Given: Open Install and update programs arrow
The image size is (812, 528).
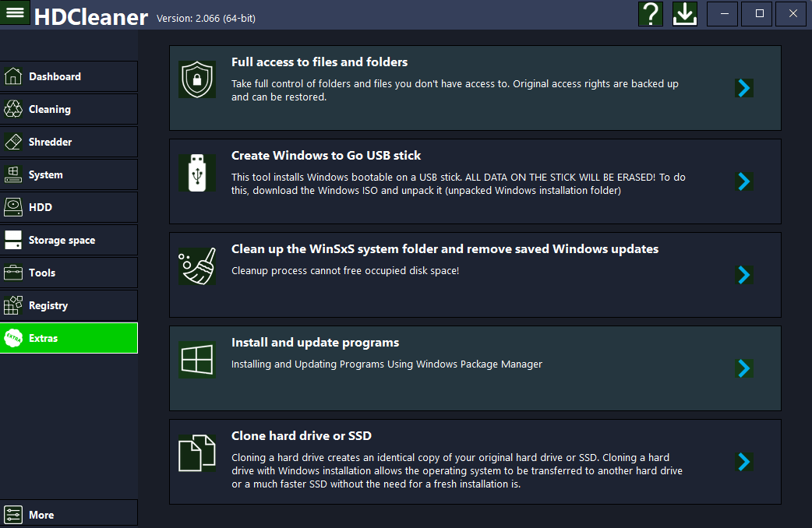Looking at the screenshot, I should pos(743,368).
